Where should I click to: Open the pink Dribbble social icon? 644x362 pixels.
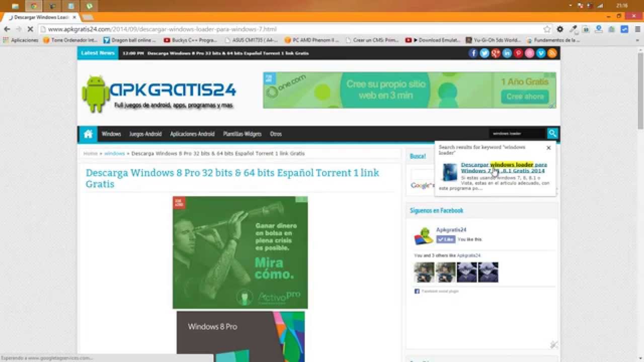click(x=530, y=53)
